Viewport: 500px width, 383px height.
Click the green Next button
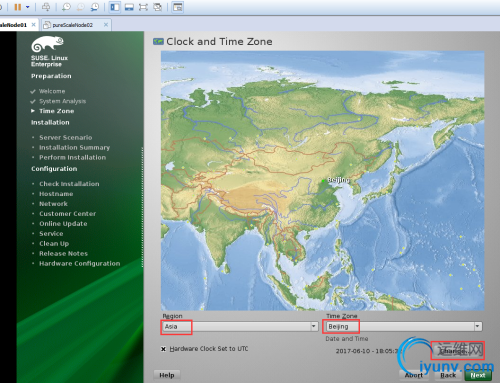pyautogui.click(x=478, y=375)
